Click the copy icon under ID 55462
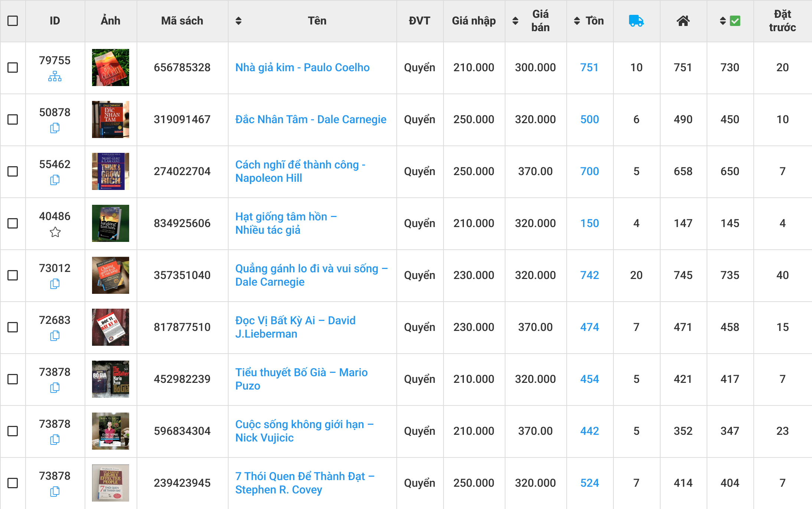The width and height of the screenshot is (812, 509). point(55,180)
